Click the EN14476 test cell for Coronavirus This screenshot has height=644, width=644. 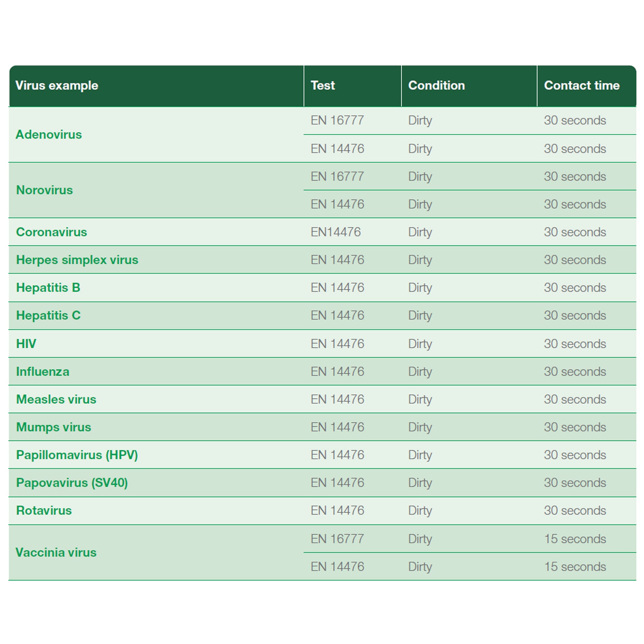tap(335, 232)
